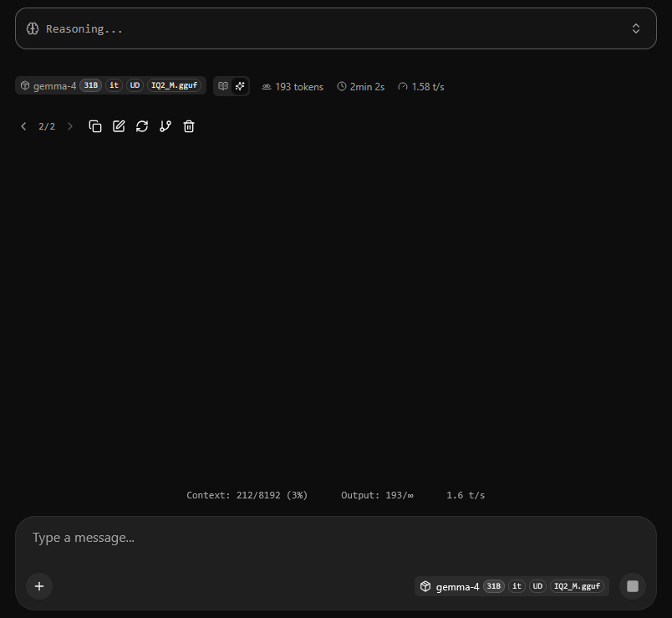
Task: Open the add attachment plus button
Action: click(x=39, y=586)
